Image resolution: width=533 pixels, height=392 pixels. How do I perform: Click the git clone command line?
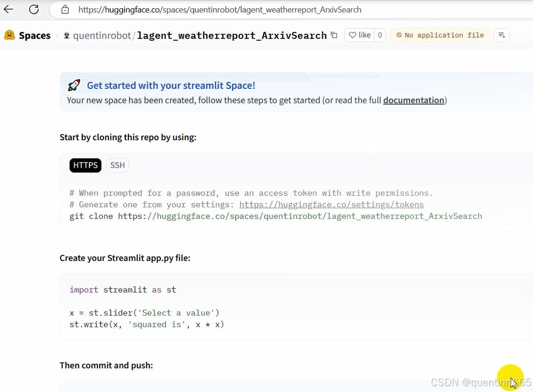pos(275,216)
